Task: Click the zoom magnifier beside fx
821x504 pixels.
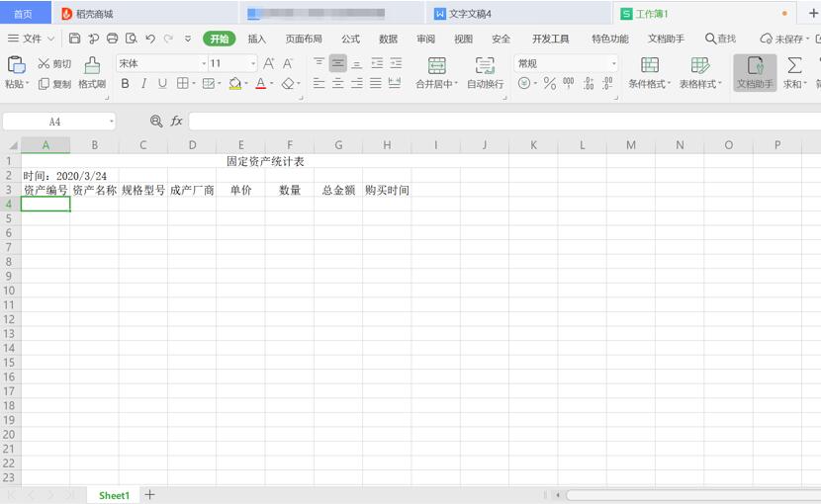Action: click(x=156, y=122)
